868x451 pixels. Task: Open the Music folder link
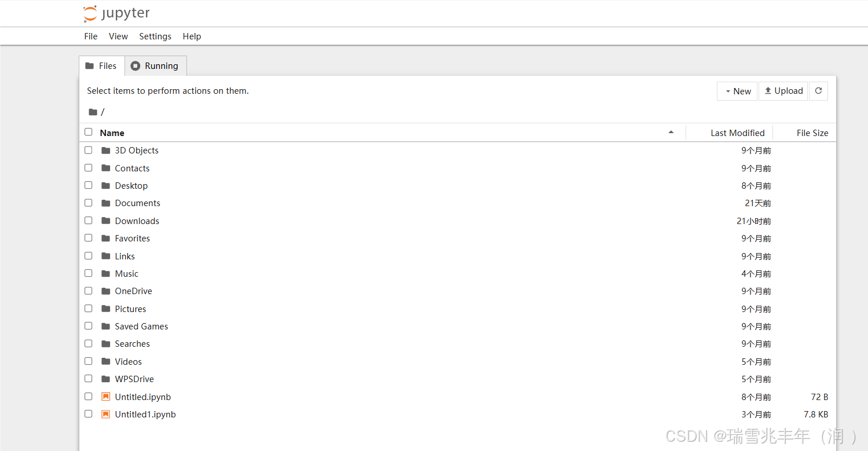(x=126, y=273)
